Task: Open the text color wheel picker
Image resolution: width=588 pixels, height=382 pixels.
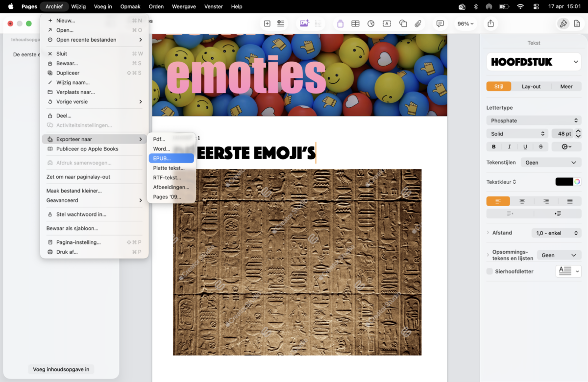Action: pos(577,182)
